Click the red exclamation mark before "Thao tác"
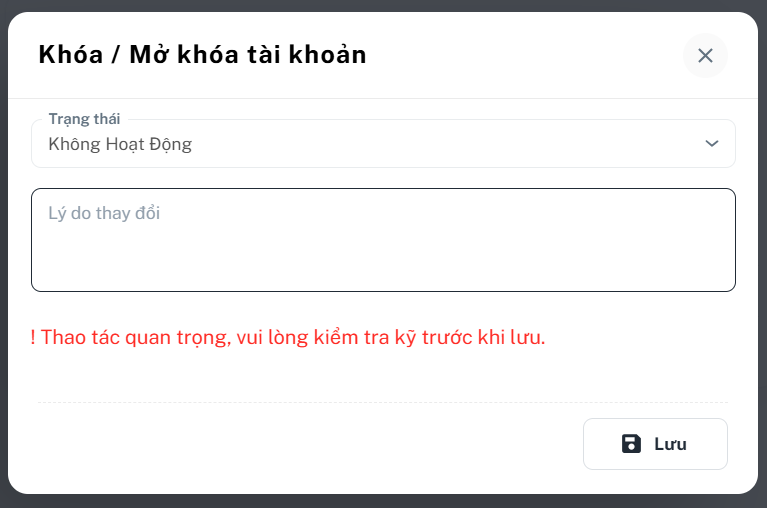767x508 pixels. point(33,337)
